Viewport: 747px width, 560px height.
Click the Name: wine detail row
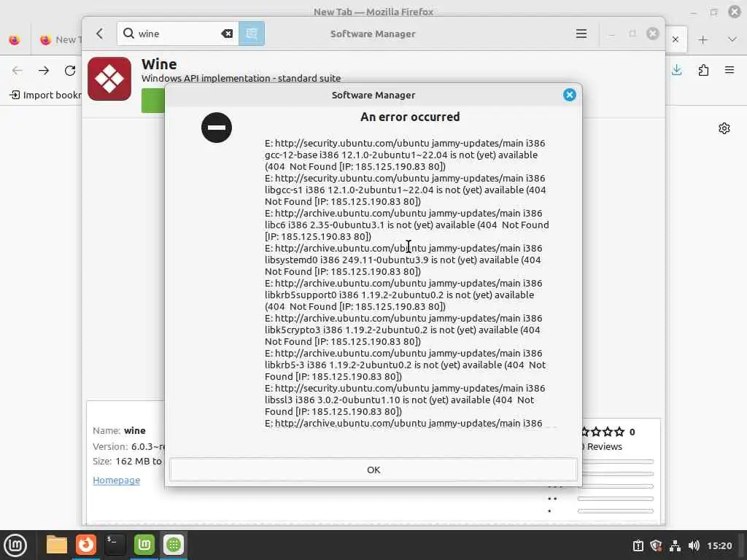119,430
